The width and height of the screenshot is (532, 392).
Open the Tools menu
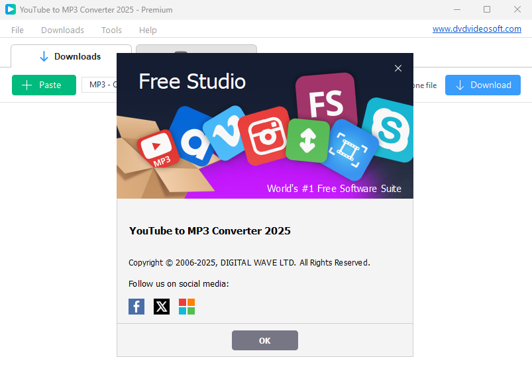111,30
